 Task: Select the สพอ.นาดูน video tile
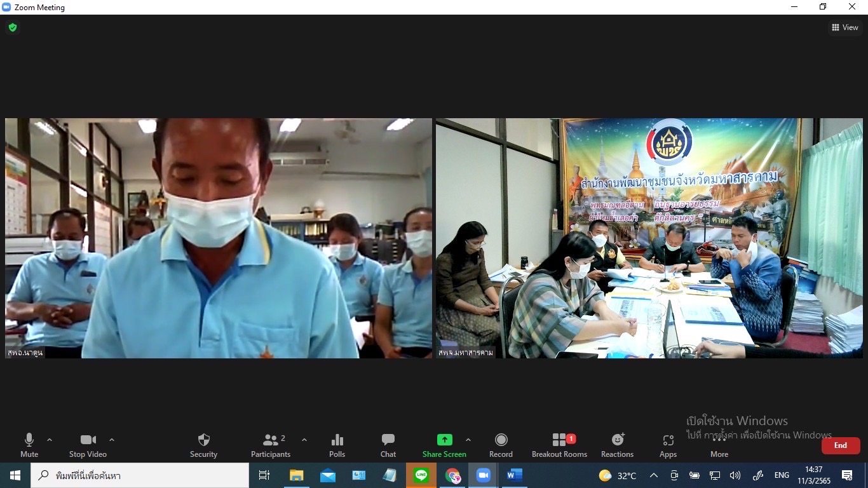pyautogui.click(x=219, y=238)
